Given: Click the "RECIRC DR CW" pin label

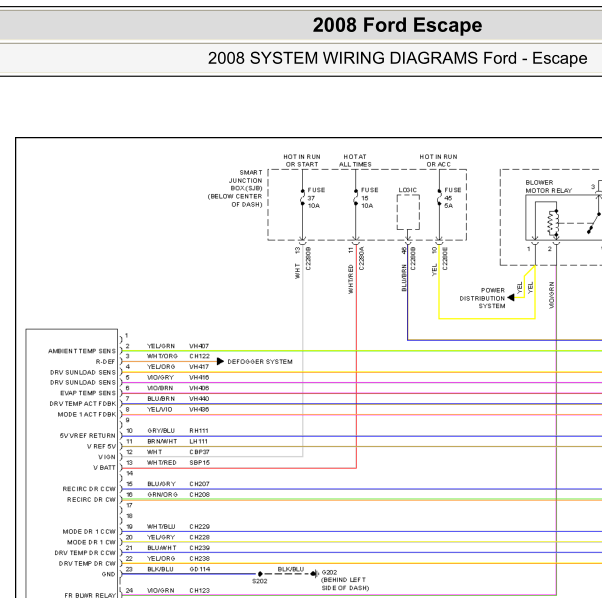Looking at the screenshot, I should [91, 500].
